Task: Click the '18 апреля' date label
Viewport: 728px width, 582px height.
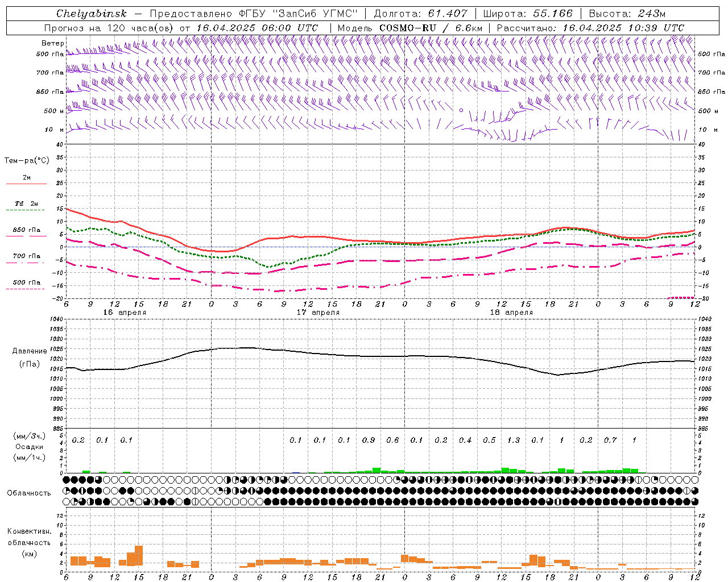Action: (x=511, y=313)
